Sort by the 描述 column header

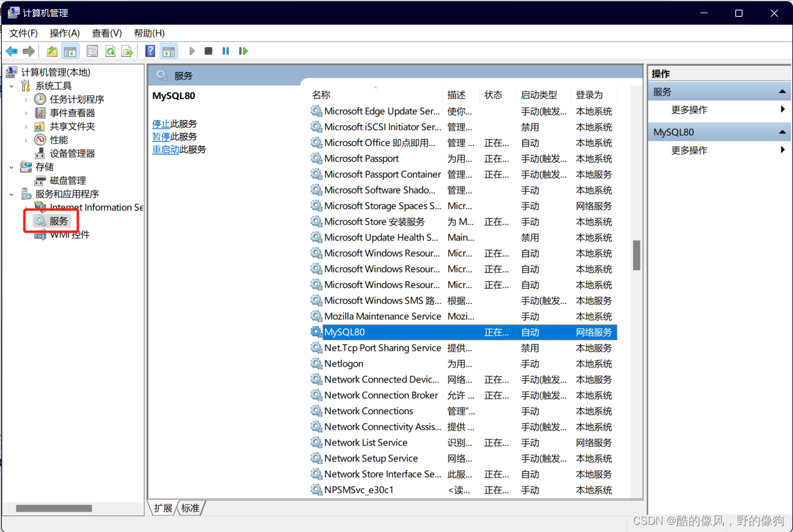(462, 95)
